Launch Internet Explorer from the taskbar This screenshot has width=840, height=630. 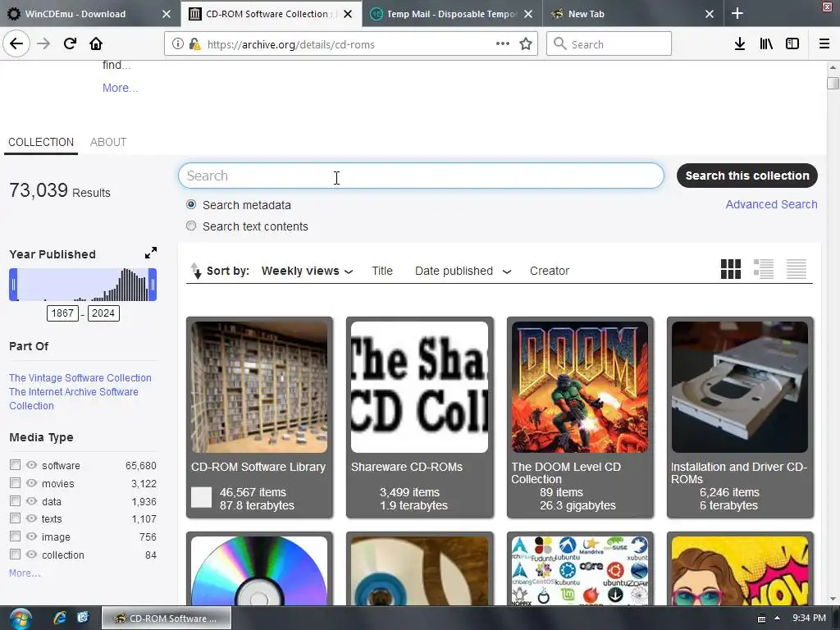coord(60,618)
